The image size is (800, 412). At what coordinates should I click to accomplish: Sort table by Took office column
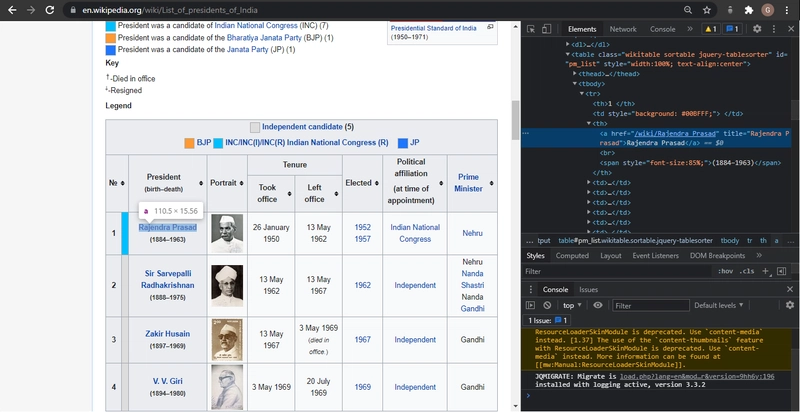click(289, 193)
